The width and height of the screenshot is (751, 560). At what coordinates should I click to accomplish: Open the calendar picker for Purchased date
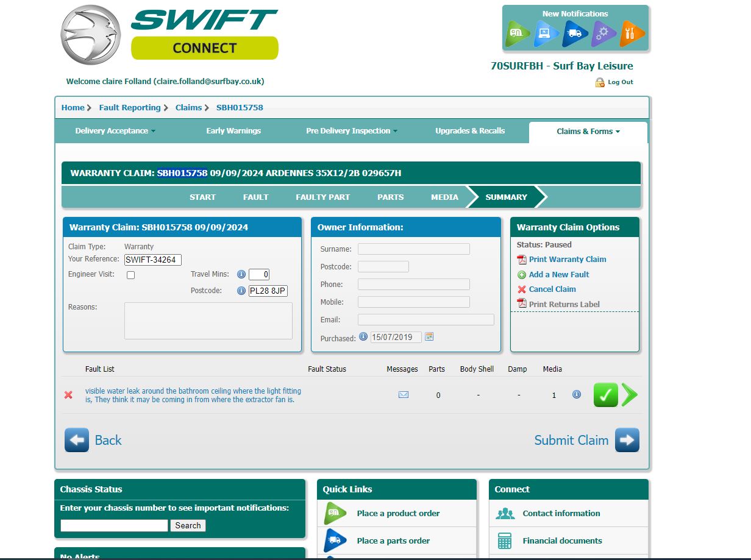pos(429,336)
